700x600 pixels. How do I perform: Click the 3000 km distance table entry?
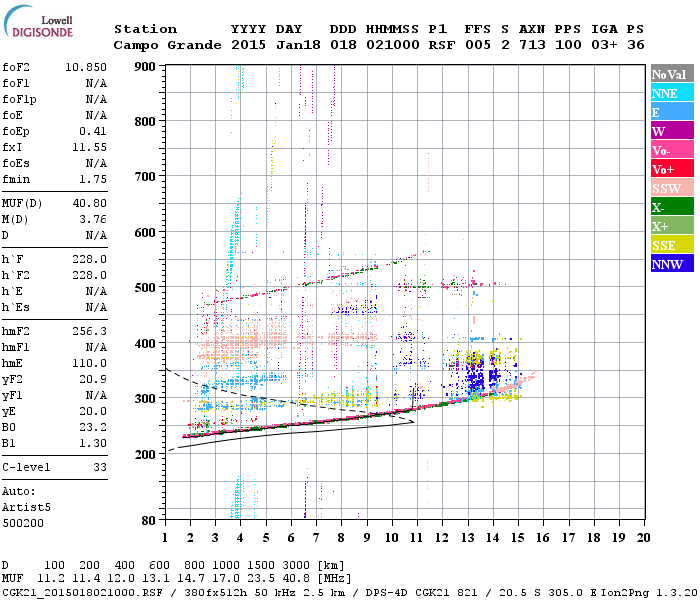point(297,566)
